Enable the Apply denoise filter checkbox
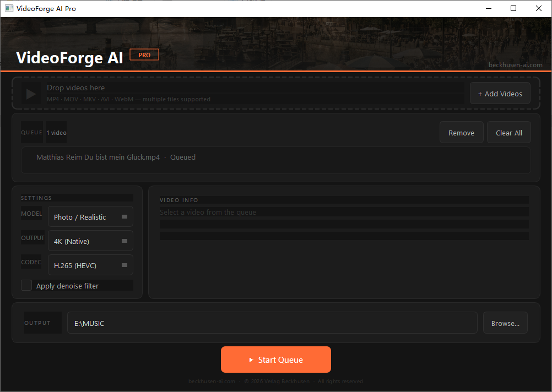Screen dimensions: 552x392 pos(26,285)
